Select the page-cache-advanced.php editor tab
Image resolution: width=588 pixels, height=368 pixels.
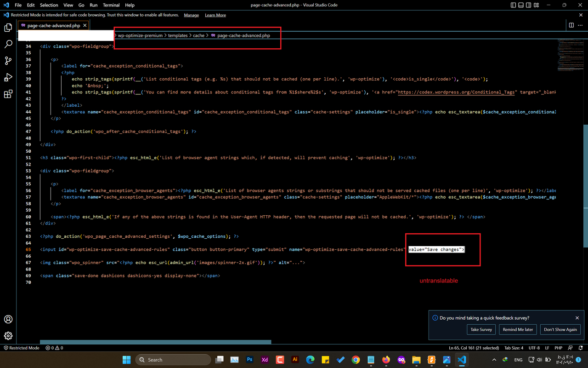point(54,25)
